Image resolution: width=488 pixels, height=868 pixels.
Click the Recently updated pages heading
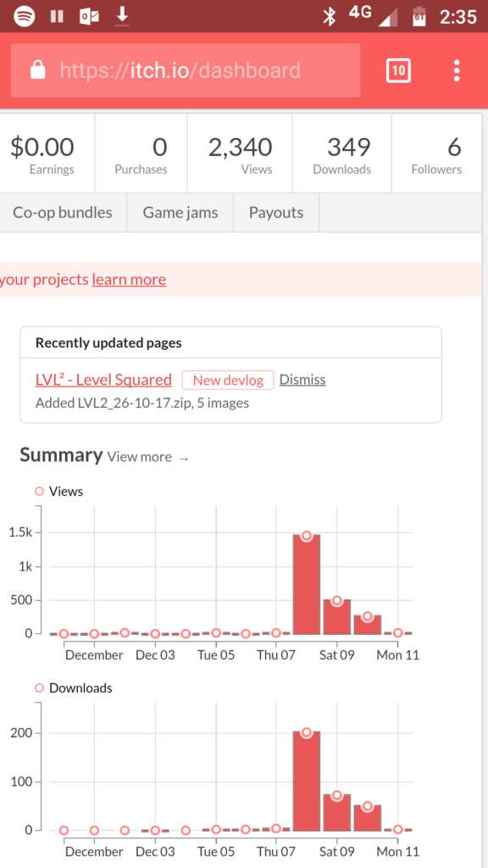coord(108,342)
